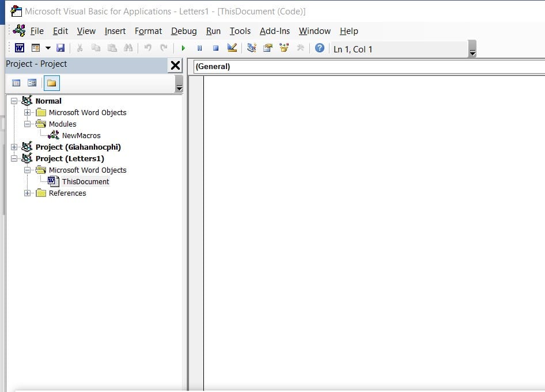The image size is (545, 392).
Task: Open the Properties Window toolbar icon
Action: pos(268,48)
